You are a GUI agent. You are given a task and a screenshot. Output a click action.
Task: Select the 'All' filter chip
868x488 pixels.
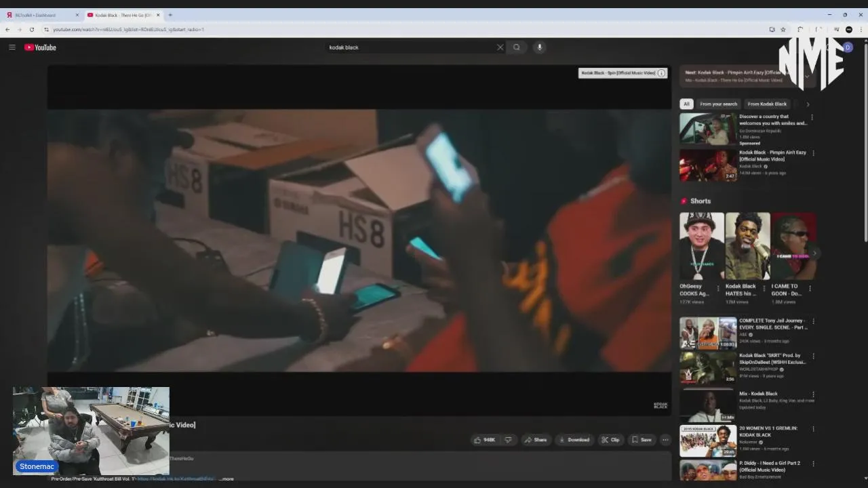pos(686,104)
